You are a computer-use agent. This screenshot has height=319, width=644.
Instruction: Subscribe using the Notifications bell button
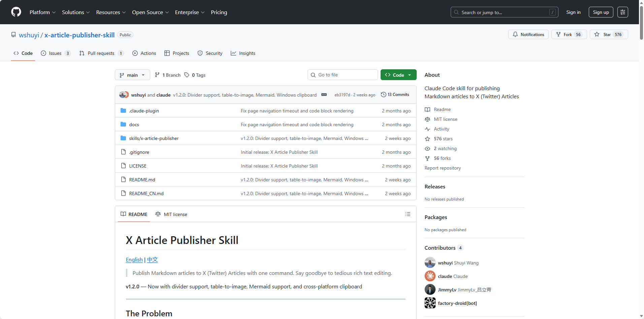pos(528,34)
